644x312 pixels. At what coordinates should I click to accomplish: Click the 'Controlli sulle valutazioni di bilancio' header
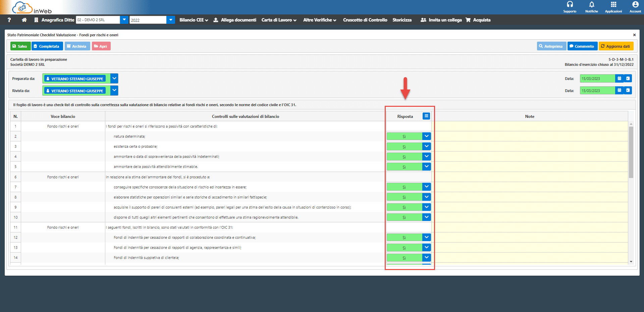245,116
